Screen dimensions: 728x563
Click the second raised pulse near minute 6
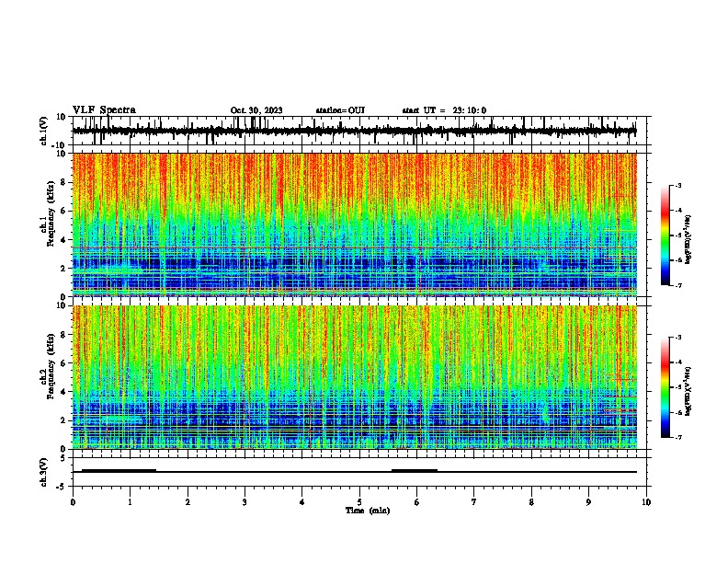[415, 471]
